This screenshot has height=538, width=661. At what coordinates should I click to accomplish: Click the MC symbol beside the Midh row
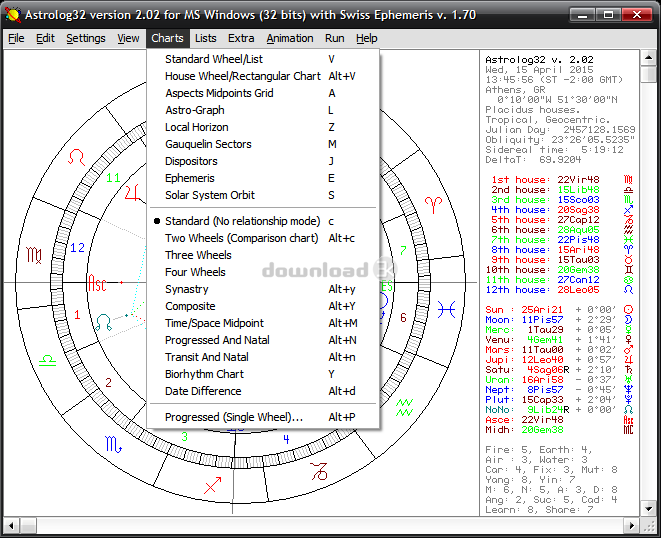pyautogui.click(x=628, y=430)
